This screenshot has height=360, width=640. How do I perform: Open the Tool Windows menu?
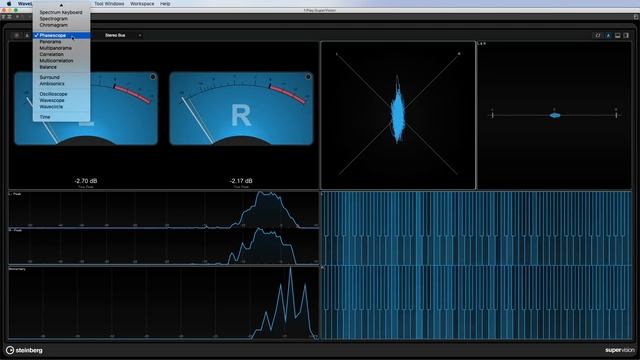click(x=109, y=4)
